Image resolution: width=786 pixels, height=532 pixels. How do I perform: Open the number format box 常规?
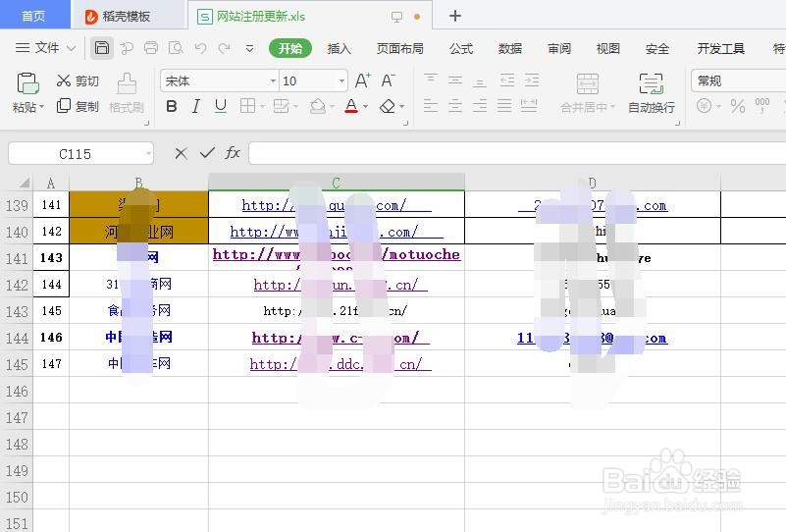738,80
